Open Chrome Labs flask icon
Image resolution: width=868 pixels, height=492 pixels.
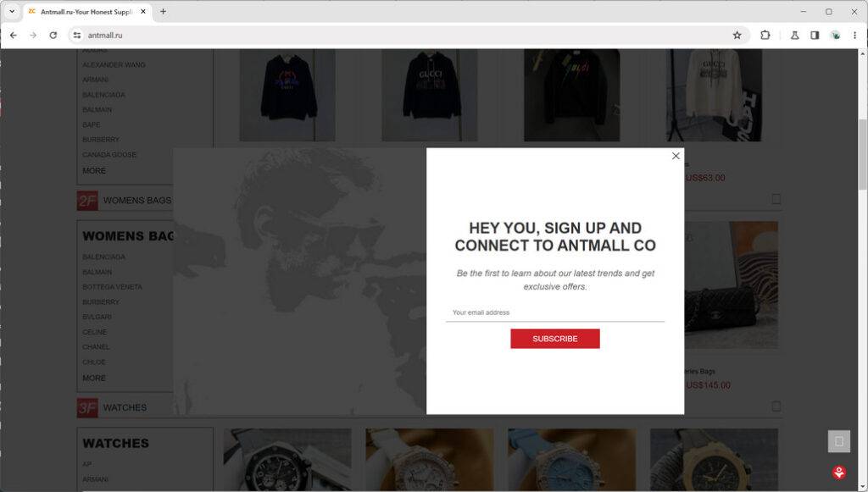(x=794, y=36)
